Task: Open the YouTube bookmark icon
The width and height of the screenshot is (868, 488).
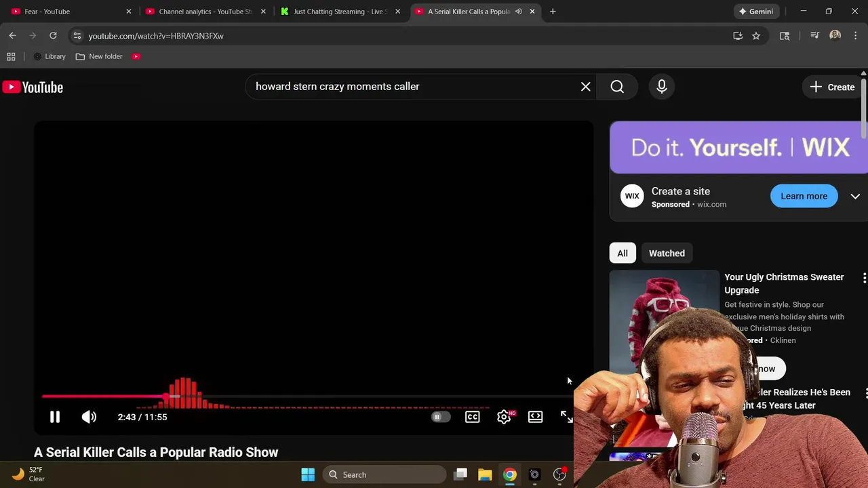Action: click(136, 56)
